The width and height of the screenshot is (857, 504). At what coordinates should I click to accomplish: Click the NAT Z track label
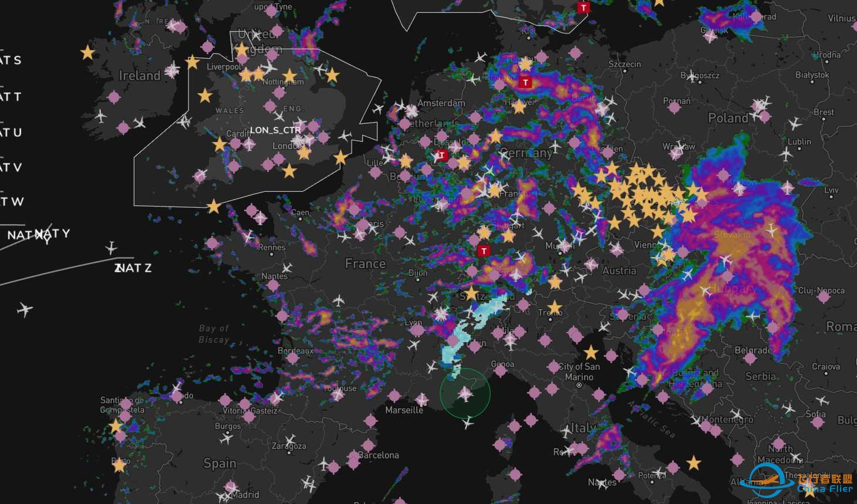[133, 268]
